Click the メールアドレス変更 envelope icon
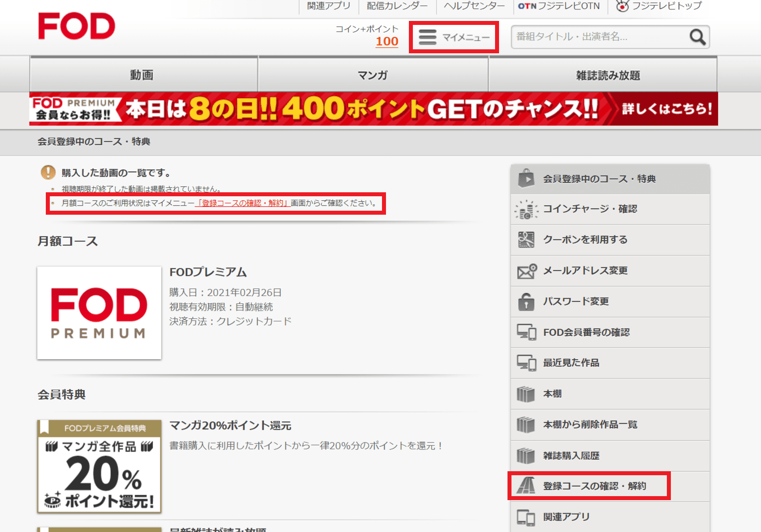Image resolution: width=761 pixels, height=532 pixels. [526, 271]
